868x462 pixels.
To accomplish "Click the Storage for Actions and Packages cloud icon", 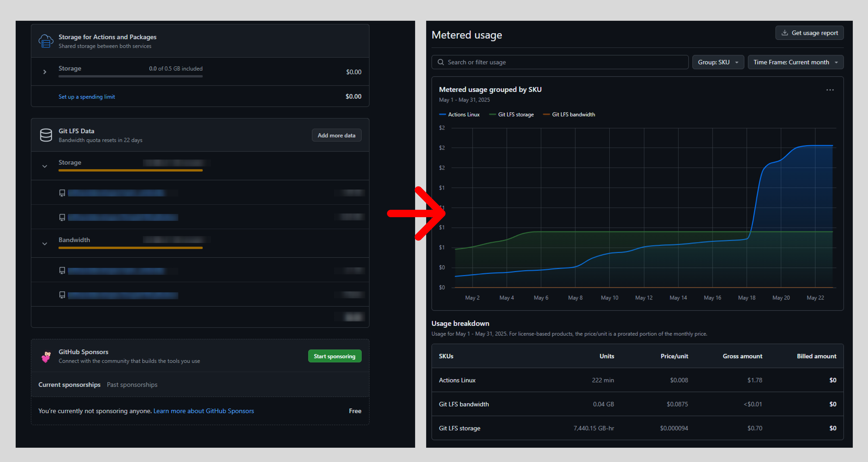I will coord(46,41).
